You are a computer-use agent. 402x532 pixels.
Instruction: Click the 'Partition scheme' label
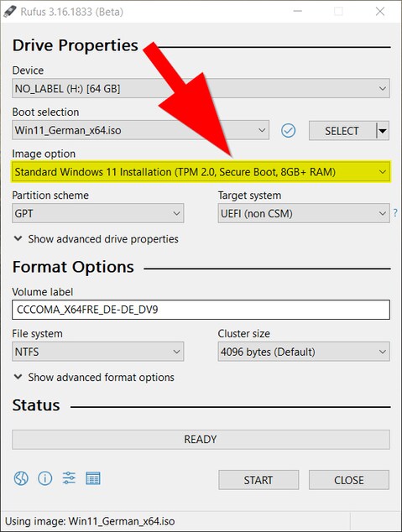coord(50,196)
